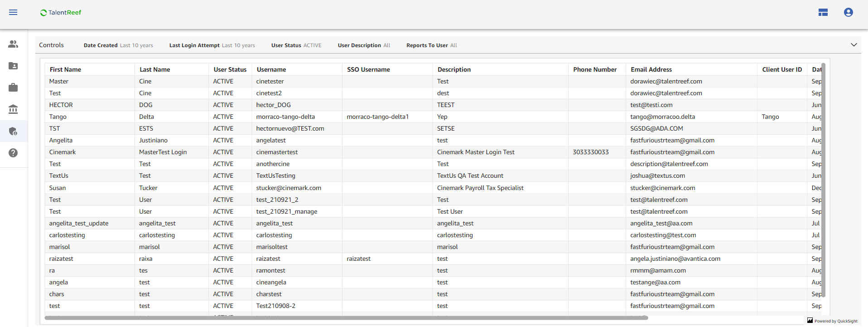Click the people group icon in sidebar
The width and height of the screenshot is (868, 327).
pyautogui.click(x=13, y=44)
